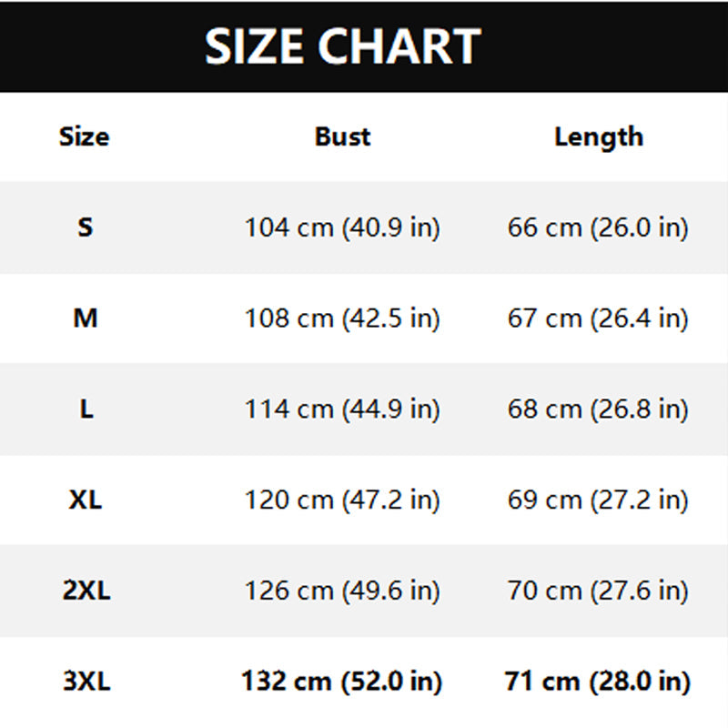Image resolution: width=728 pixels, height=728 pixels.
Task: Select bust value 104 cm (40.9 in)
Action: tap(342, 228)
